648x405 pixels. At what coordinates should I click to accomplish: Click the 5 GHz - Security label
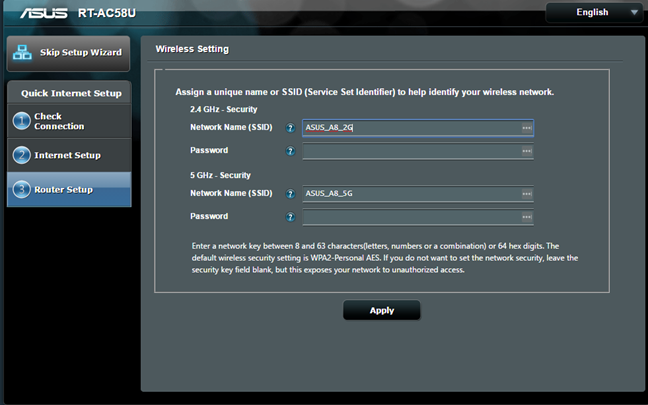pyautogui.click(x=220, y=175)
